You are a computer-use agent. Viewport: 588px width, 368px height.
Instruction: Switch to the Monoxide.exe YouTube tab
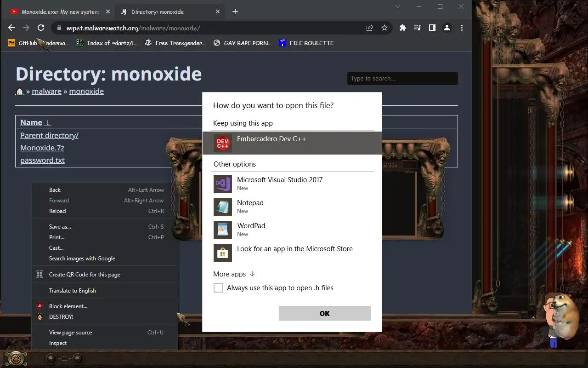pos(60,12)
